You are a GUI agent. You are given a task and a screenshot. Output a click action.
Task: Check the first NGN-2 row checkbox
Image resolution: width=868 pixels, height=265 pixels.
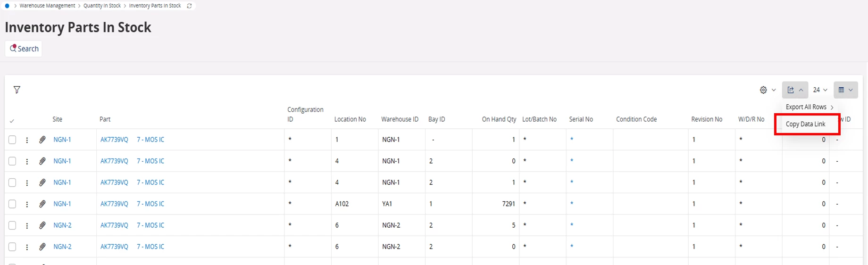tap(12, 225)
